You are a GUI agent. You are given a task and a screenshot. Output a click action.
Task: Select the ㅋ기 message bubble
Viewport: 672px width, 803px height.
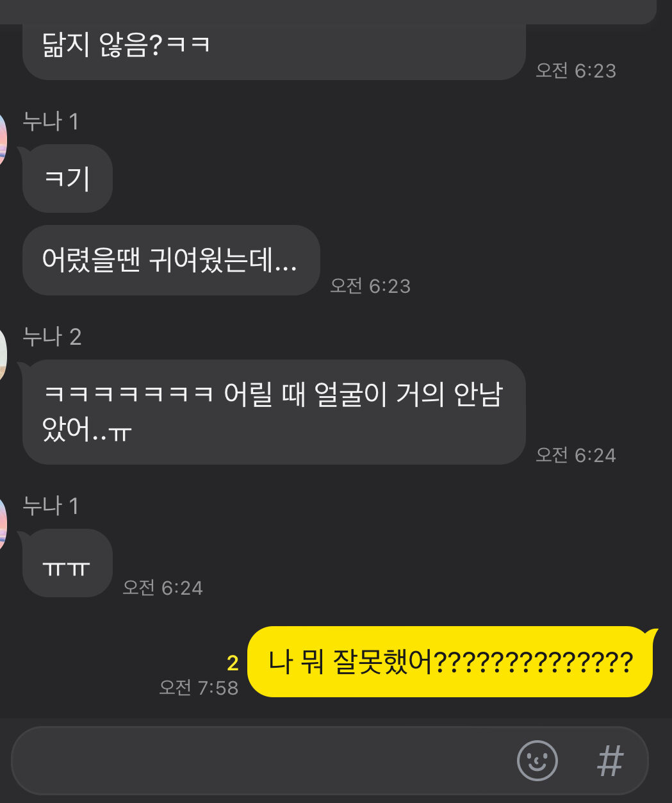click(67, 178)
